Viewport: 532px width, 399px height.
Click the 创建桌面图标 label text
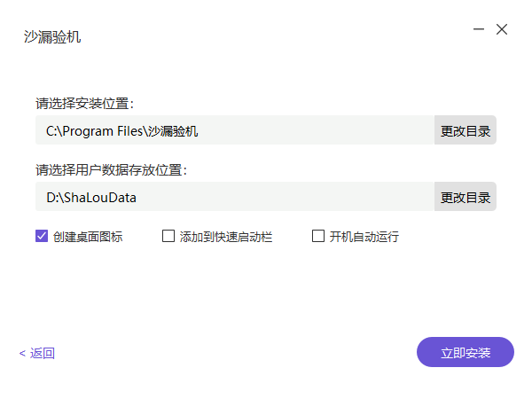point(88,237)
